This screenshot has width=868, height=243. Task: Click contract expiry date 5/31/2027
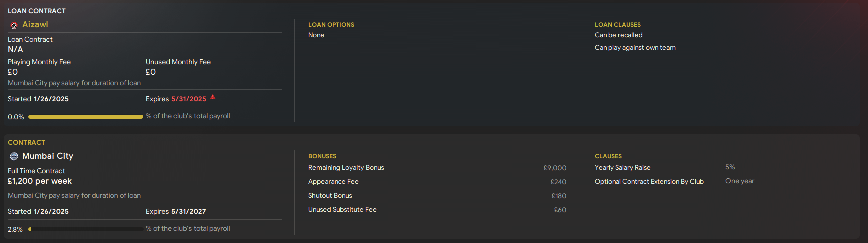[x=189, y=212]
